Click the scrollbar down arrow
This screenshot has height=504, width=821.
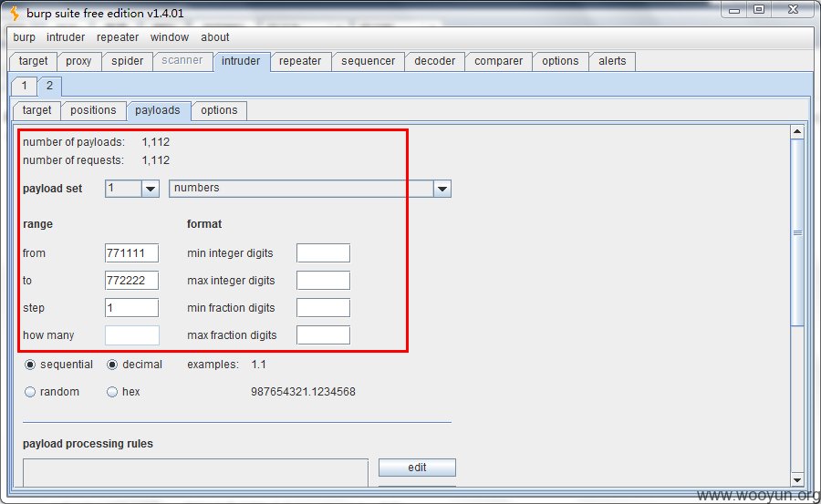pos(797,479)
